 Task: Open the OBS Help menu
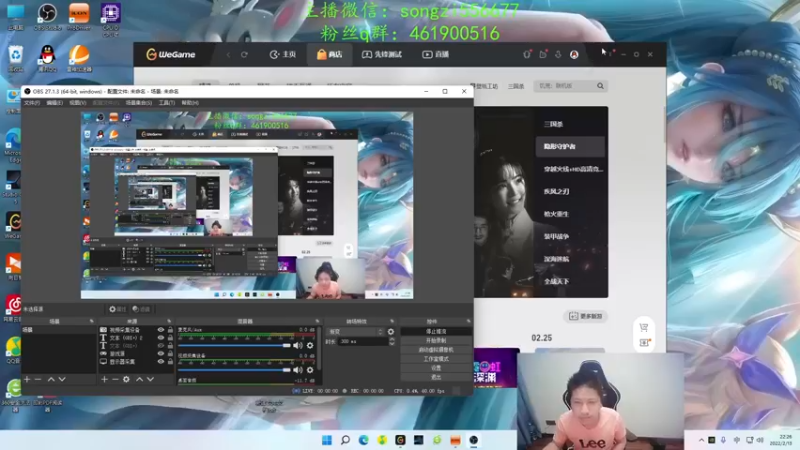190,103
